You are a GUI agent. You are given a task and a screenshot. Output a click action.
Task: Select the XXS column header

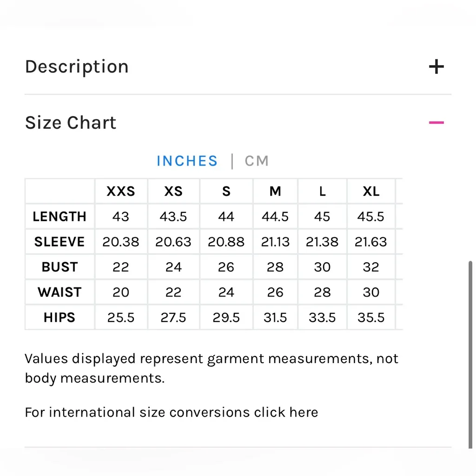pyautogui.click(x=121, y=192)
